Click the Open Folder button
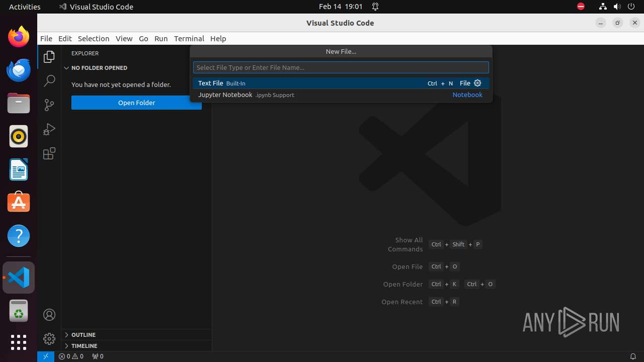The image size is (644, 362). (x=136, y=103)
